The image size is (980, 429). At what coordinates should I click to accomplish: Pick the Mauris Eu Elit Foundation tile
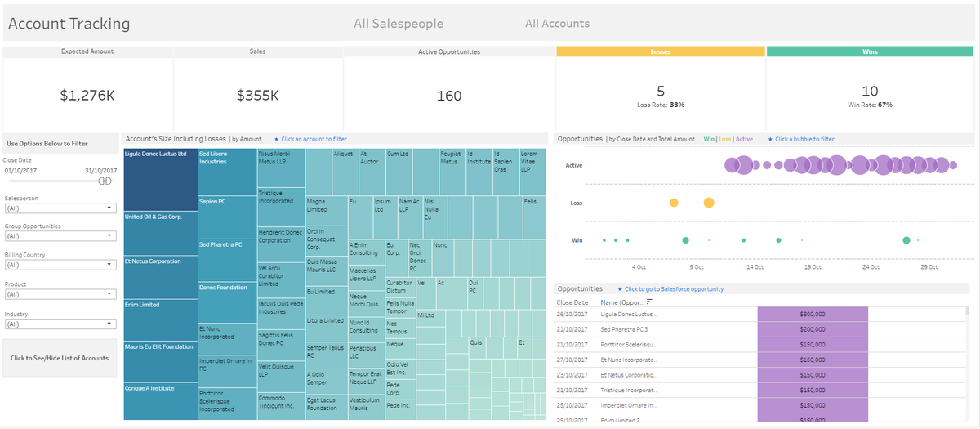[x=160, y=362]
